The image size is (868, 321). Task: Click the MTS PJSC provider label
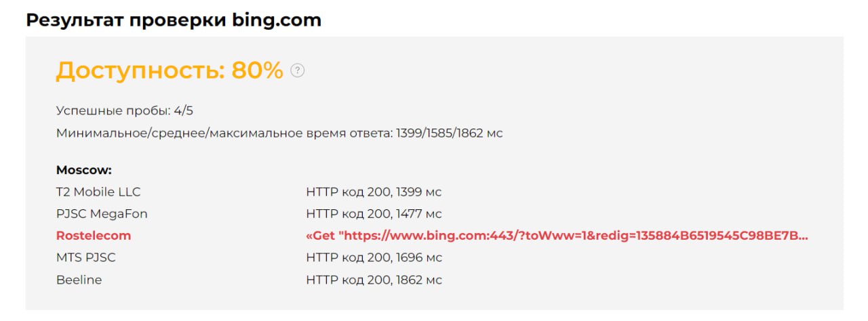(x=91, y=257)
